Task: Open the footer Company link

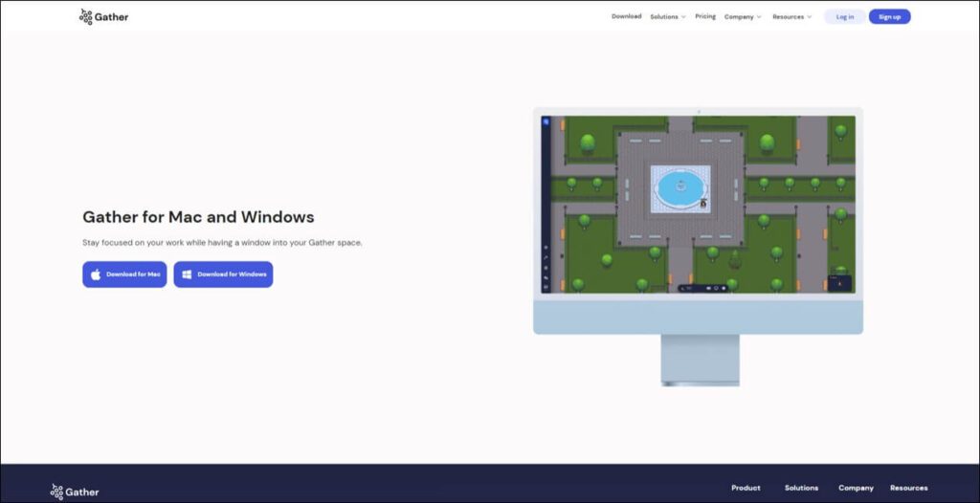Action: click(x=856, y=488)
